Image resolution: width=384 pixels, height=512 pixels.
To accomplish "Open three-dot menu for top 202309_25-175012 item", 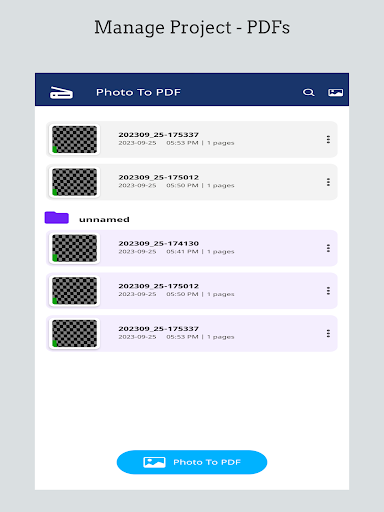I will click(x=328, y=182).
